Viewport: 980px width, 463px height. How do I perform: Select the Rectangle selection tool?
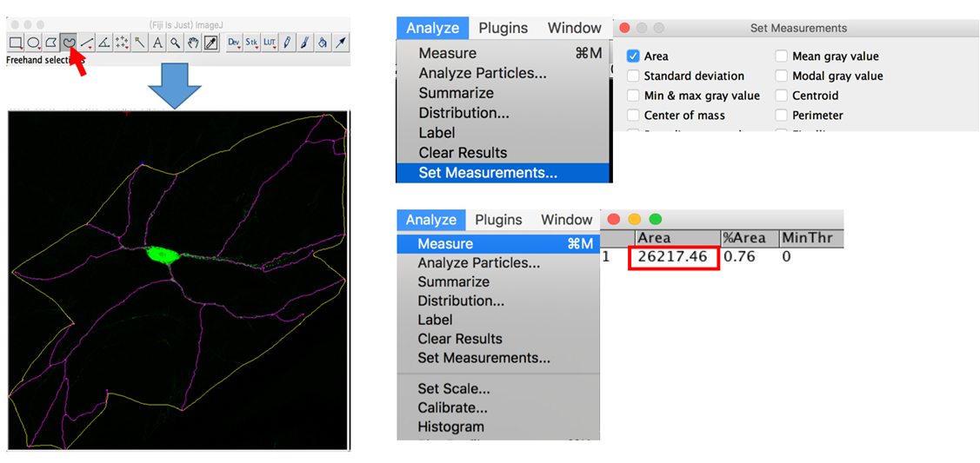(x=16, y=42)
